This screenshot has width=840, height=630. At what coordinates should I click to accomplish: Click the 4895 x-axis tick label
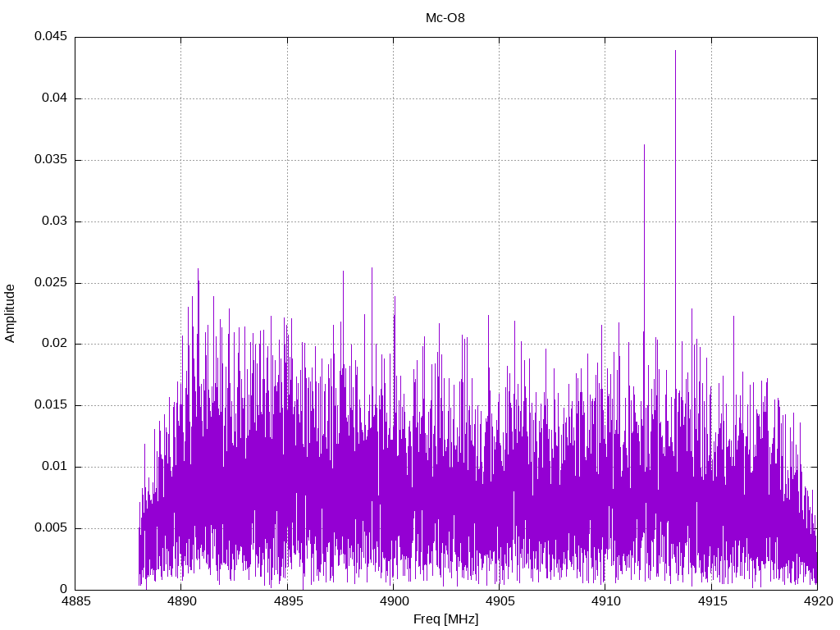click(287, 601)
